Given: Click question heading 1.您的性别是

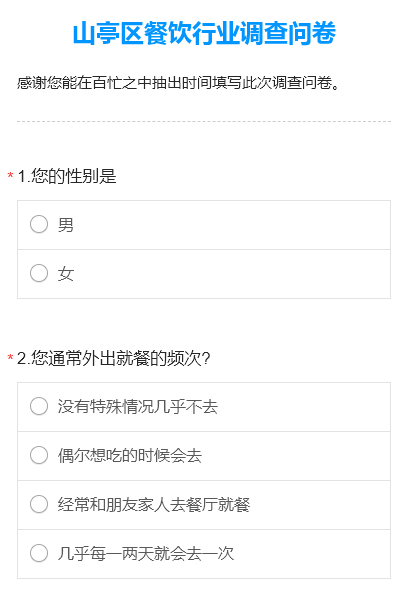Looking at the screenshot, I should tap(67, 176).
